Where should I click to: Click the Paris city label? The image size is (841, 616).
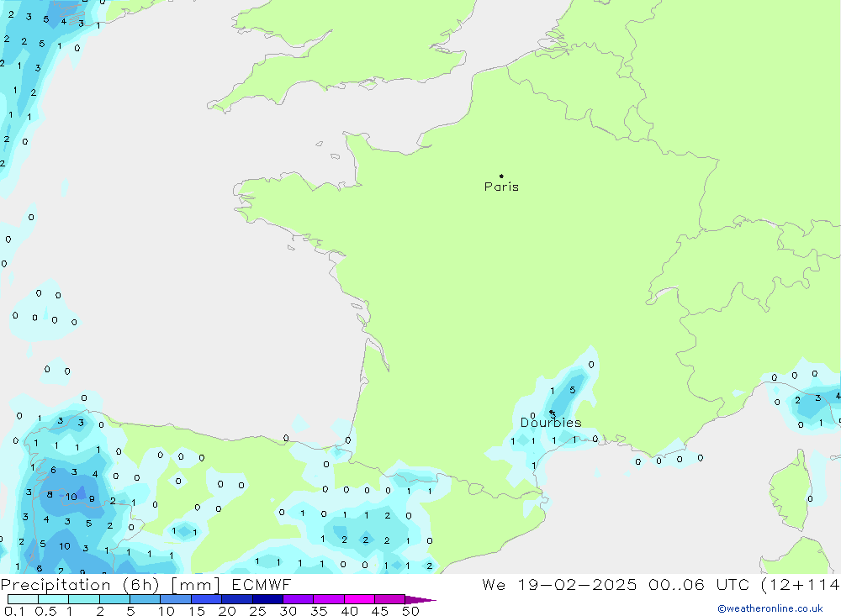[x=501, y=187]
